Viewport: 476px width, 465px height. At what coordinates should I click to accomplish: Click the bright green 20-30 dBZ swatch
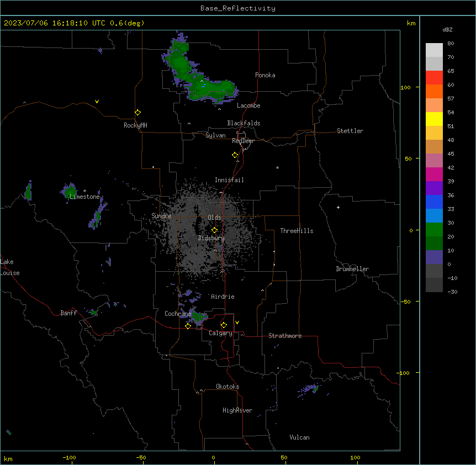(434, 230)
